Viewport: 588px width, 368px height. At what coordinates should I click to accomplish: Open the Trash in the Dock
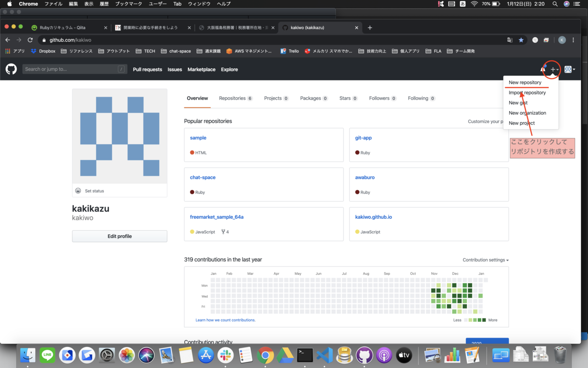point(560,355)
